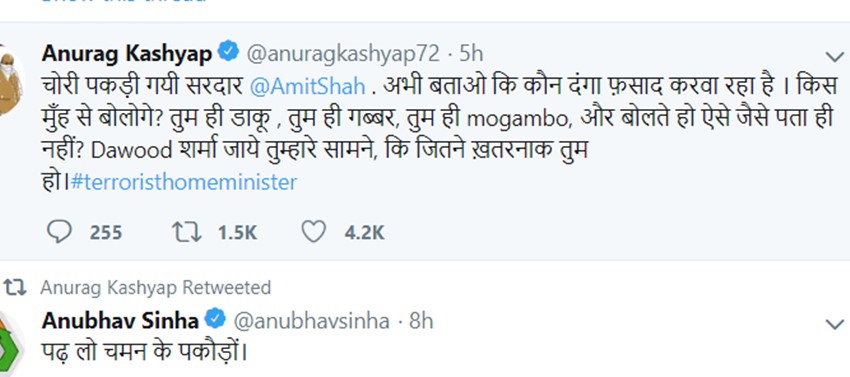
Task: Click Anurag Kashyap's verified badge
Action: pyautogui.click(x=228, y=53)
